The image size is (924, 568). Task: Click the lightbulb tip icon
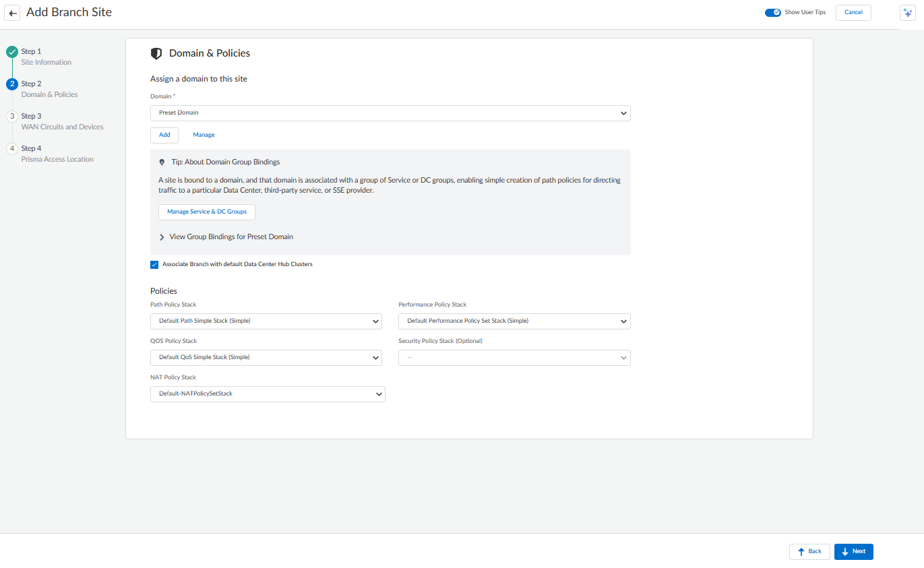tap(162, 162)
